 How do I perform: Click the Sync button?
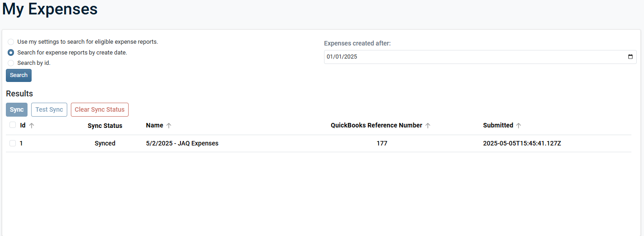click(x=17, y=110)
